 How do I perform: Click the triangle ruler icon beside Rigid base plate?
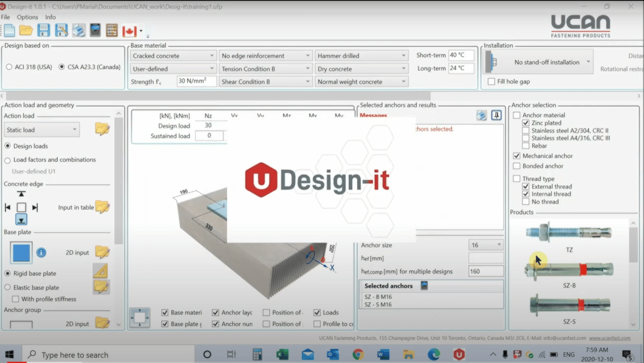click(x=101, y=271)
